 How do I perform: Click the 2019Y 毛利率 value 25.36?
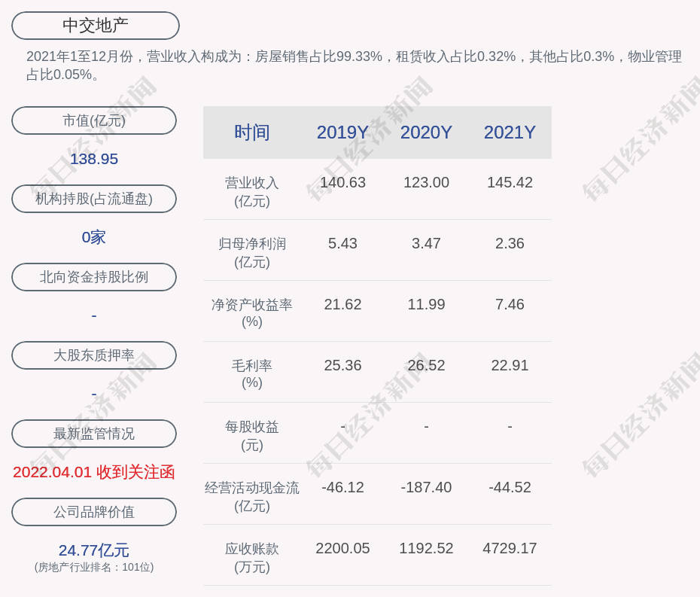(x=342, y=365)
